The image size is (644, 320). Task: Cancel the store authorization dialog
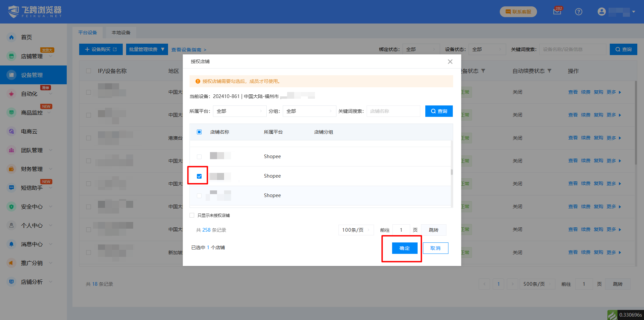pos(435,248)
